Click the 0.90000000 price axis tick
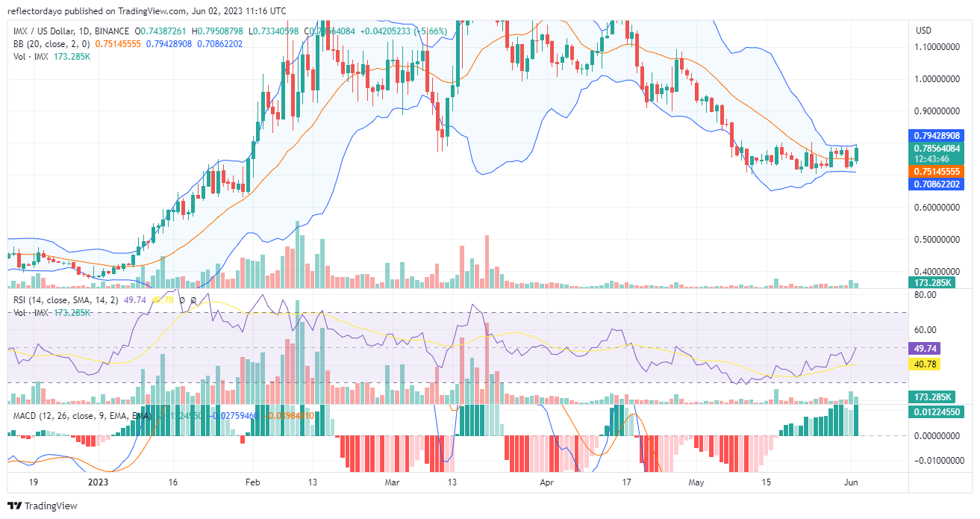 coord(939,111)
